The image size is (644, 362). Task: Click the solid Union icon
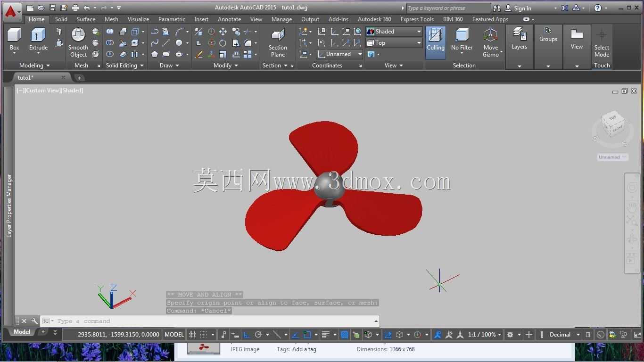[110, 32]
